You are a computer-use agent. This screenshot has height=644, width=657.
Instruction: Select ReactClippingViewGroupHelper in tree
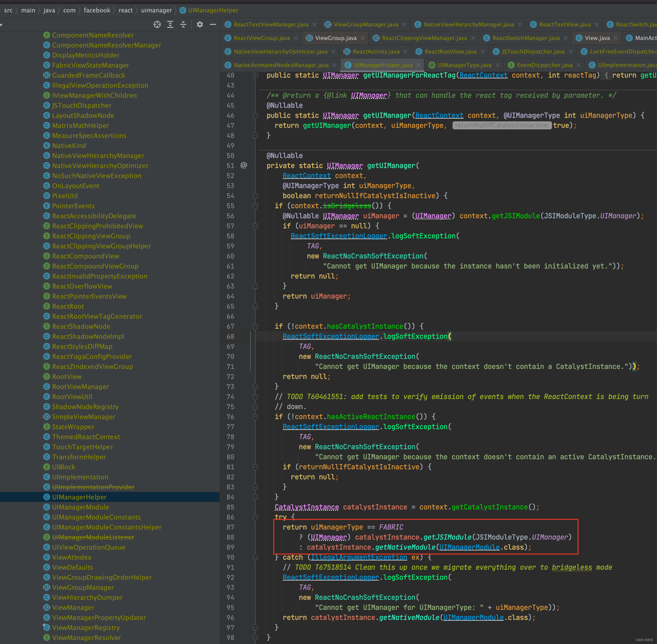point(101,246)
